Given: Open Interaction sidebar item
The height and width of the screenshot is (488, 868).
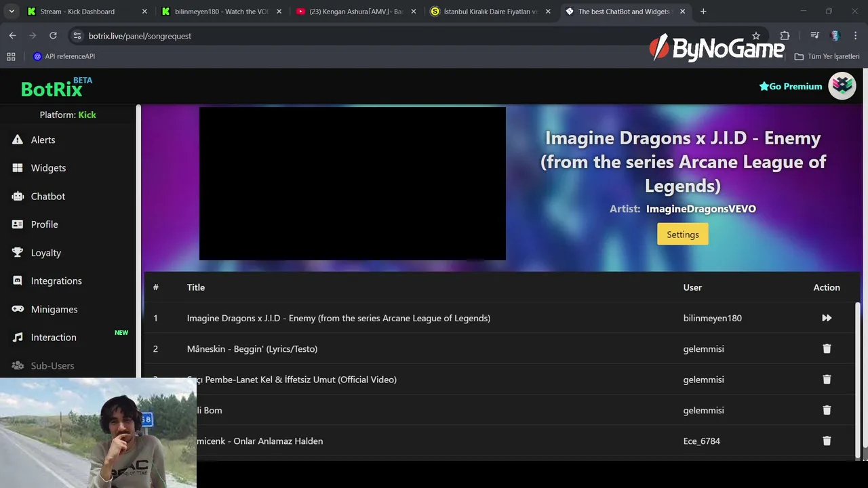Looking at the screenshot, I should [x=54, y=338].
